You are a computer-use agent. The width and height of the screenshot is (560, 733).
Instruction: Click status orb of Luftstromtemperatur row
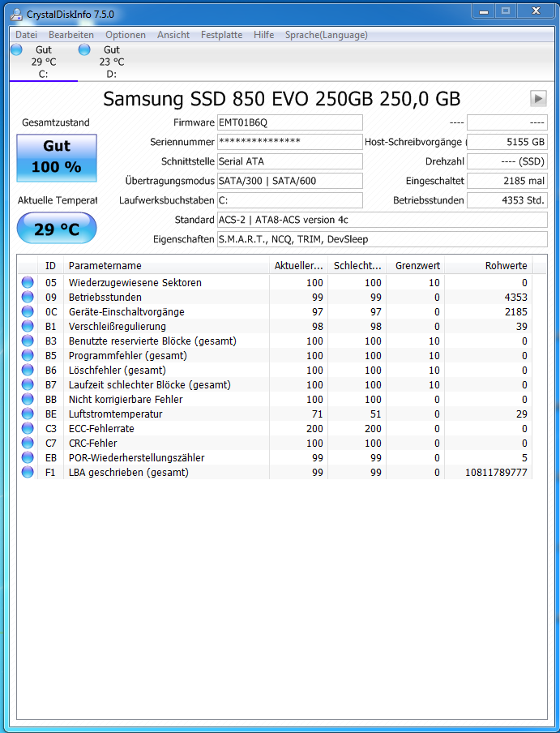28,414
